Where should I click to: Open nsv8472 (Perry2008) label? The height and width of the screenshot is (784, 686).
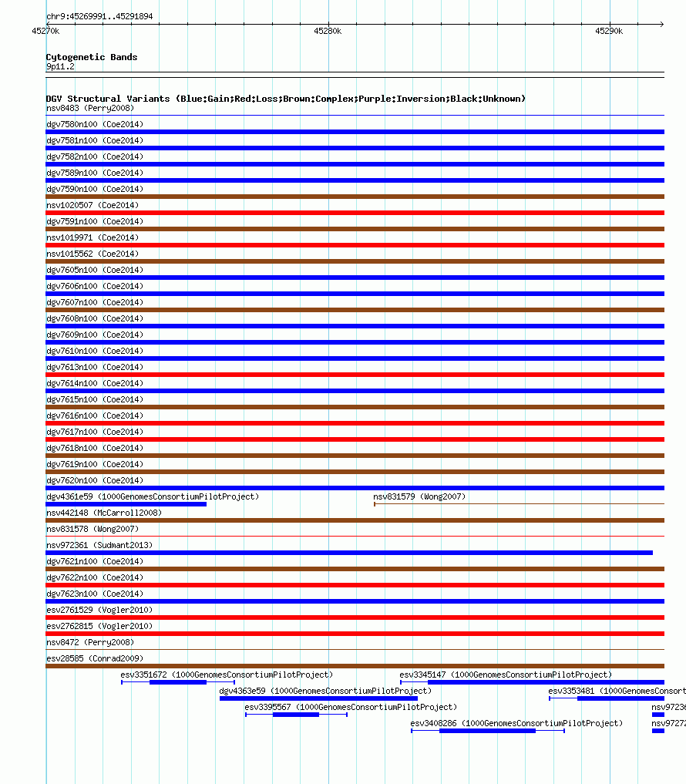pyautogui.click(x=90, y=642)
